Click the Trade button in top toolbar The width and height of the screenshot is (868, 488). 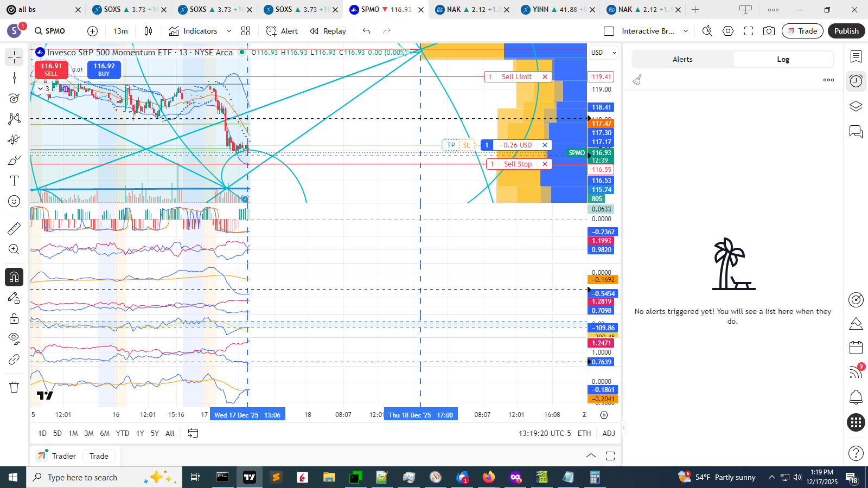[802, 31]
